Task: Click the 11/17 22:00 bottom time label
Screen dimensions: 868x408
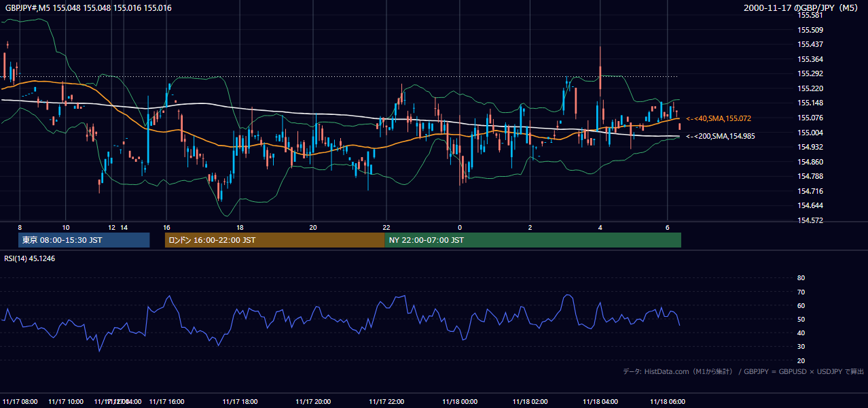Action: click(x=386, y=401)
